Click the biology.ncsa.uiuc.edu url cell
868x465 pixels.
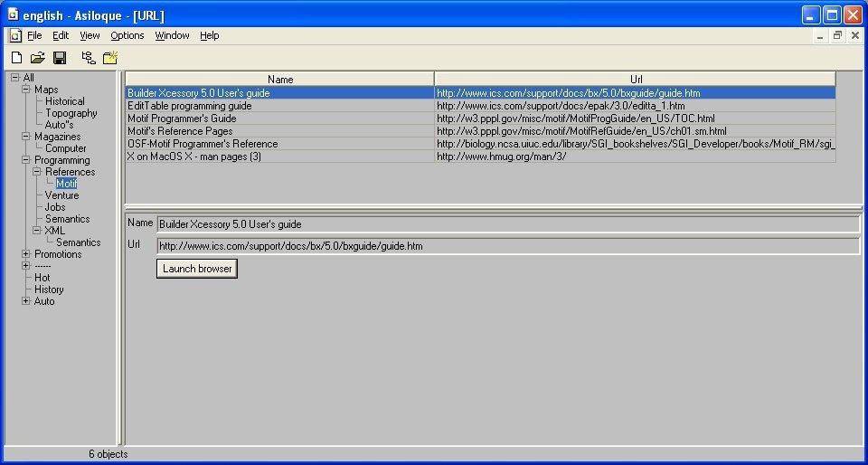636,144
